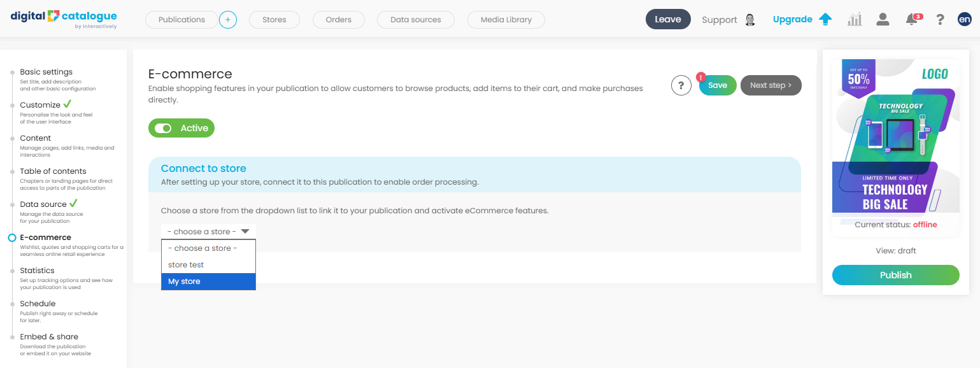Image resolution: width=980 pixels, height=368 pixels.
Task: Collapse the choose a store dropdown
Action: click(208, 232)
